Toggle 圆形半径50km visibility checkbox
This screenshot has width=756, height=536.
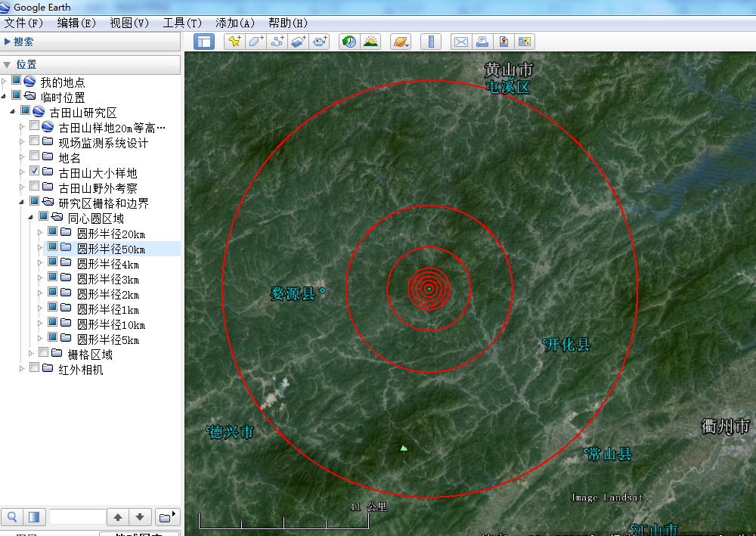tap(53, 246)
